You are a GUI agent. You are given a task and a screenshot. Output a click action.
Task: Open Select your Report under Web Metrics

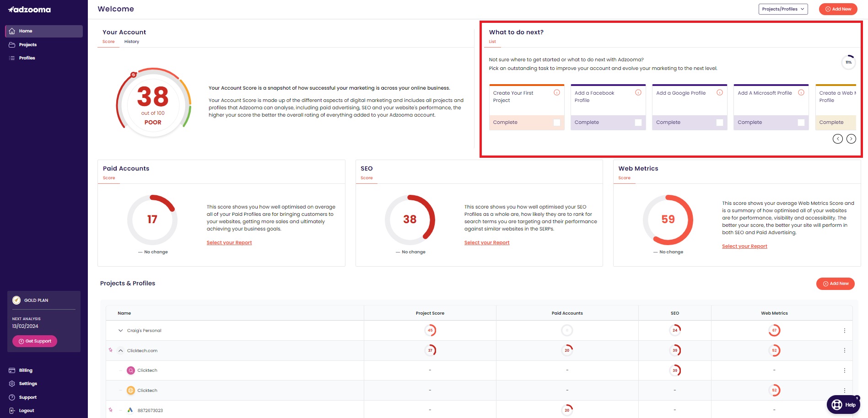[744, 247]
